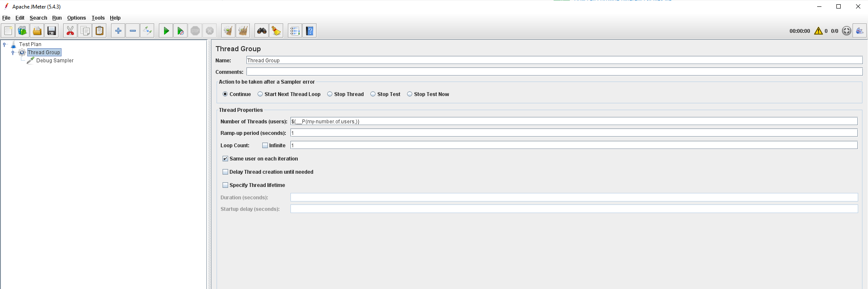Clear results with single broom icon
This screenshot has width=868, height=289.
(x=229, y=31)
